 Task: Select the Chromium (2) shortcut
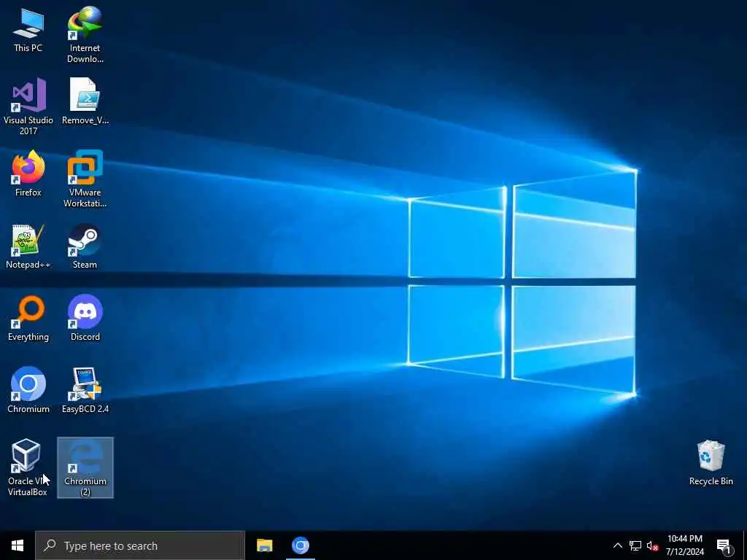[x=85, y=467]
